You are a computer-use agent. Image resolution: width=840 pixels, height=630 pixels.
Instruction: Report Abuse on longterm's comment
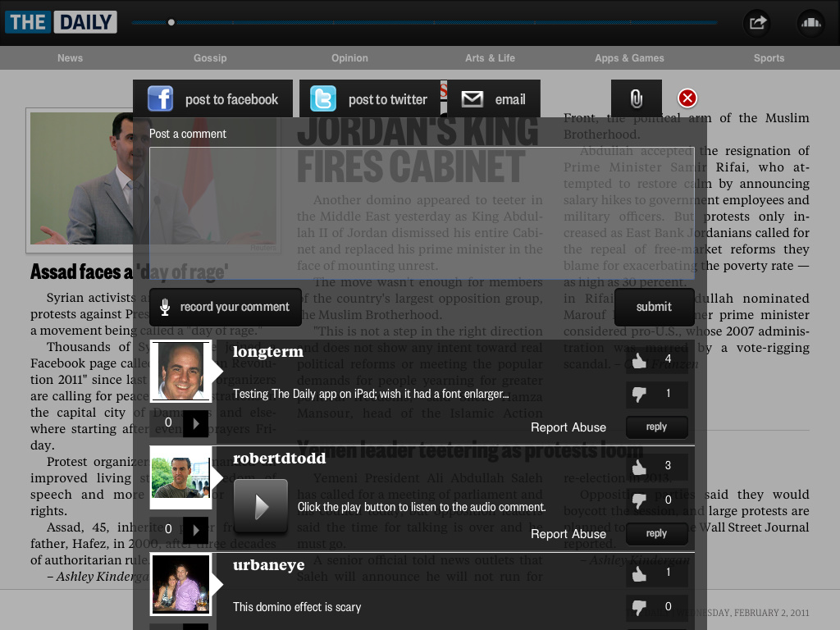pos(568,427)
